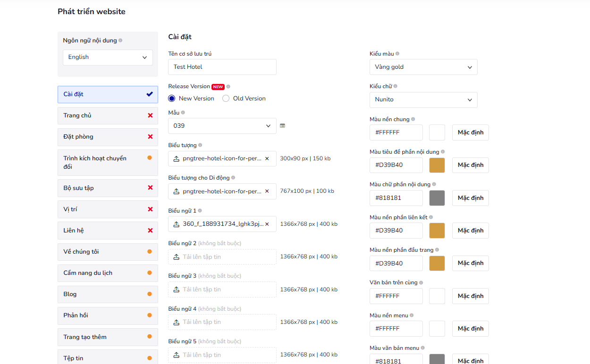Open gold swatch for Màu tiêu đề phần nội dung
This screenshot has height=364, width=590.
(437, 165)
